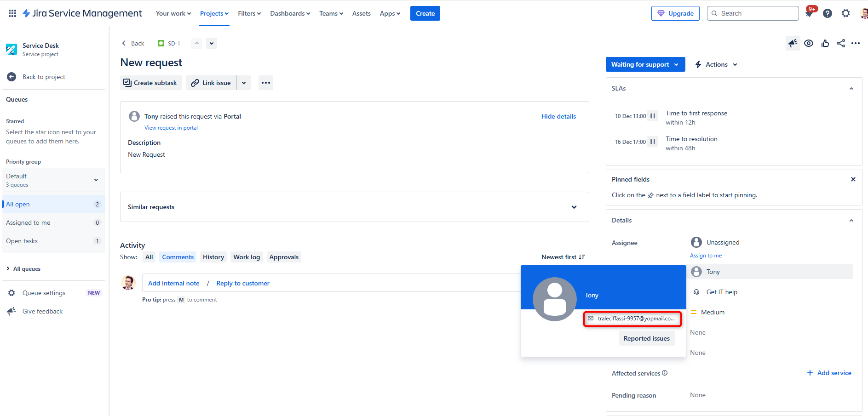Screen dimensions: 868x416
Task: Open the All open queue
Action: pos(53,204)
